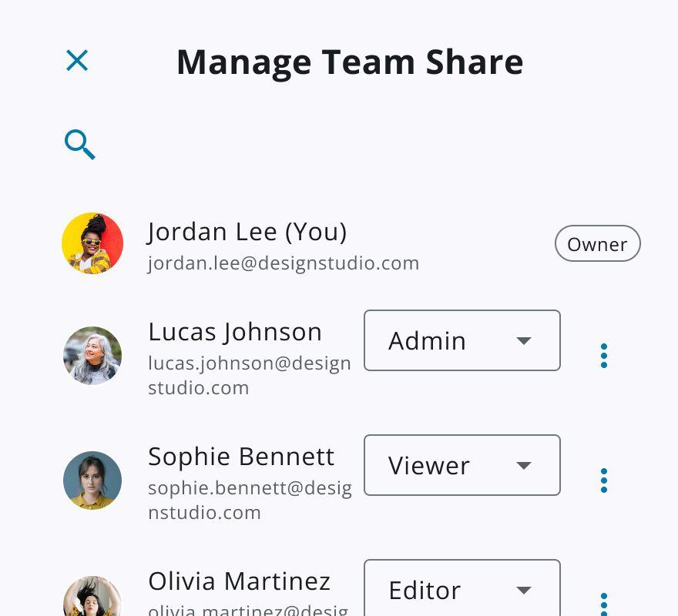
Task: Select the Jordan Lee (You) name
Action: click(247, 232)
